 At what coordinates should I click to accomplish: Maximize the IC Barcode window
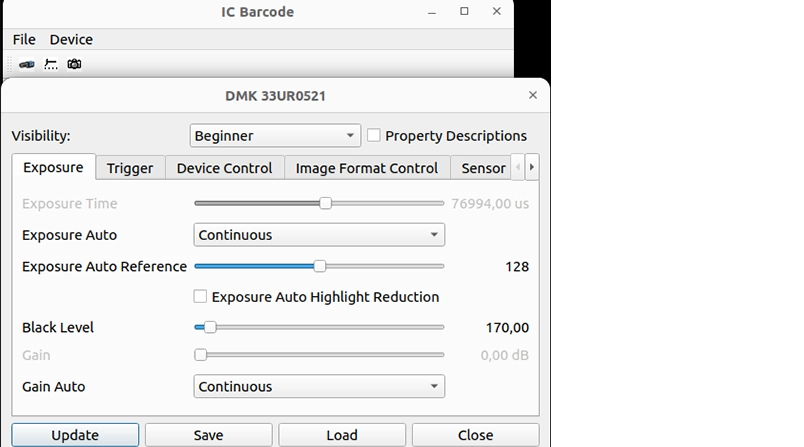(464, 12)
